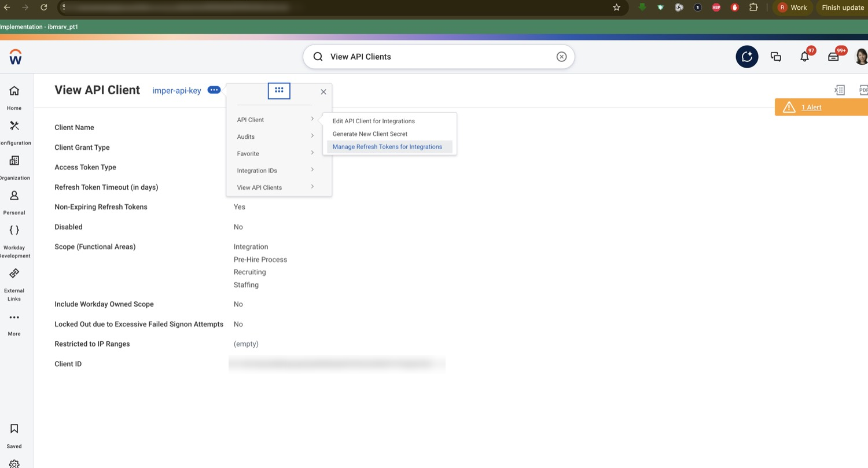Click the Favorite row chevron
This screenshot has height=468, width=868.
[312, 153]
